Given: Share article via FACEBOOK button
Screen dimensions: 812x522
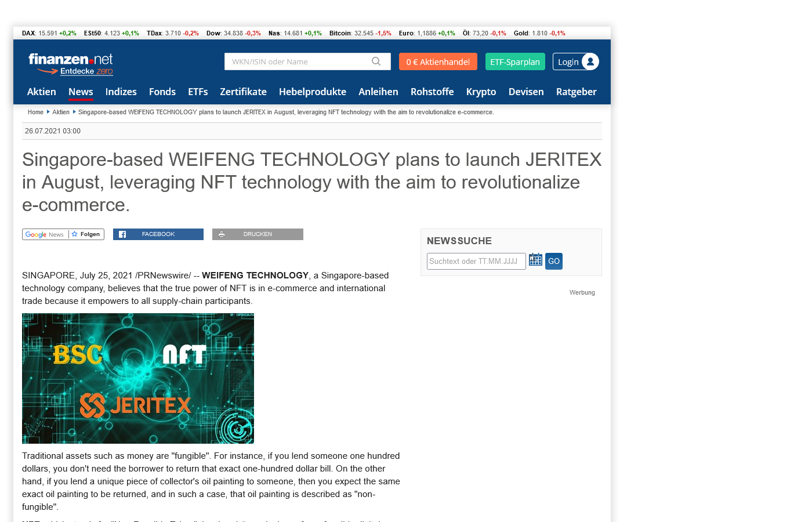Looking at the screenshot, I should (158, 234).
